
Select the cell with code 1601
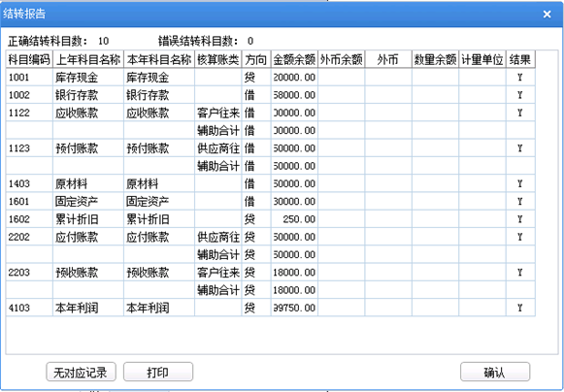pyautogui.click(x=29, y=202)
